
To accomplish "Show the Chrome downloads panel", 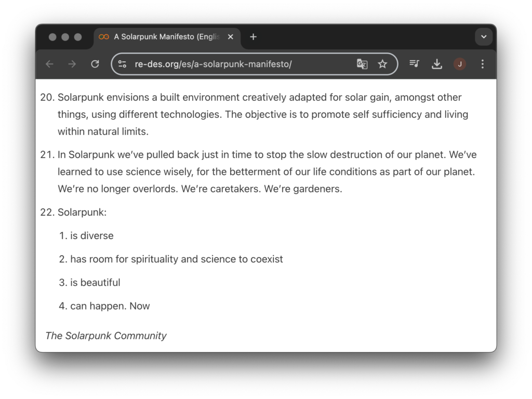I will point(437,64).
